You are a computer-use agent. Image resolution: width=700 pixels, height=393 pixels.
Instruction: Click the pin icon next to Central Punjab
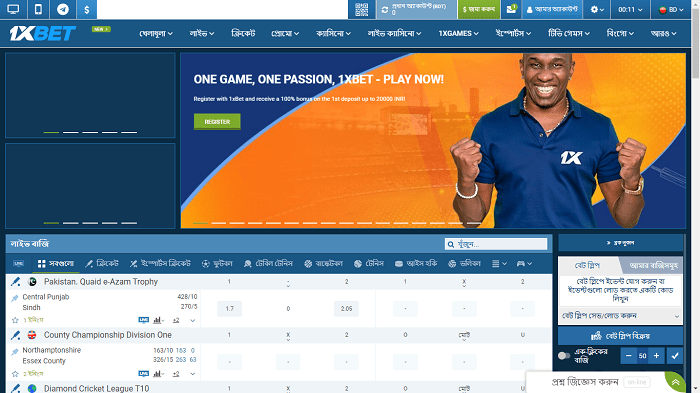[15, 298]
